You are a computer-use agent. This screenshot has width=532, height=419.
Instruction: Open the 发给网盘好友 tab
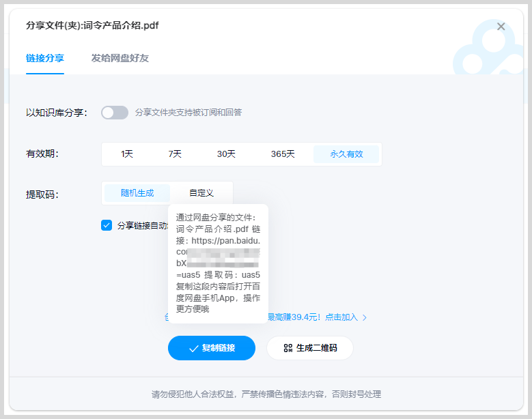[120, 58]
